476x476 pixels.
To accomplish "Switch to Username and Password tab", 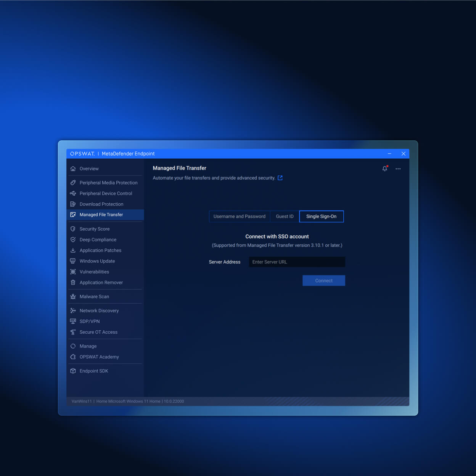I will coord(240,216).
